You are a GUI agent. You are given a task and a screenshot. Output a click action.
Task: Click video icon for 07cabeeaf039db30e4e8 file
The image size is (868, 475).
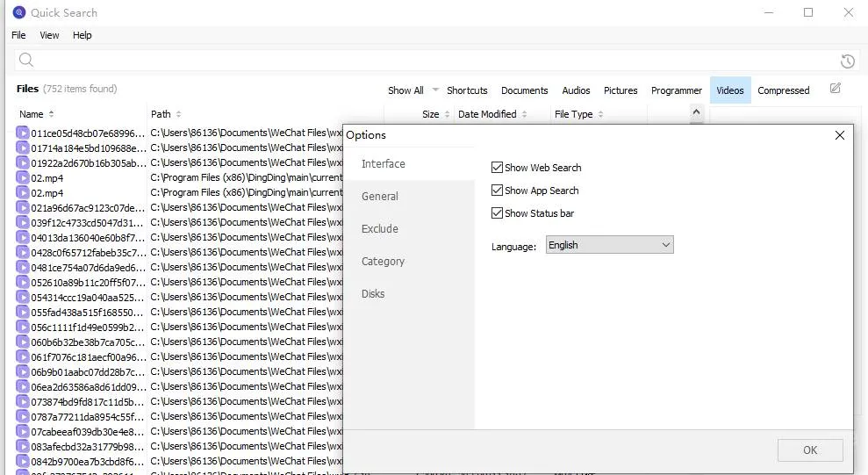(x=22, y=432)
